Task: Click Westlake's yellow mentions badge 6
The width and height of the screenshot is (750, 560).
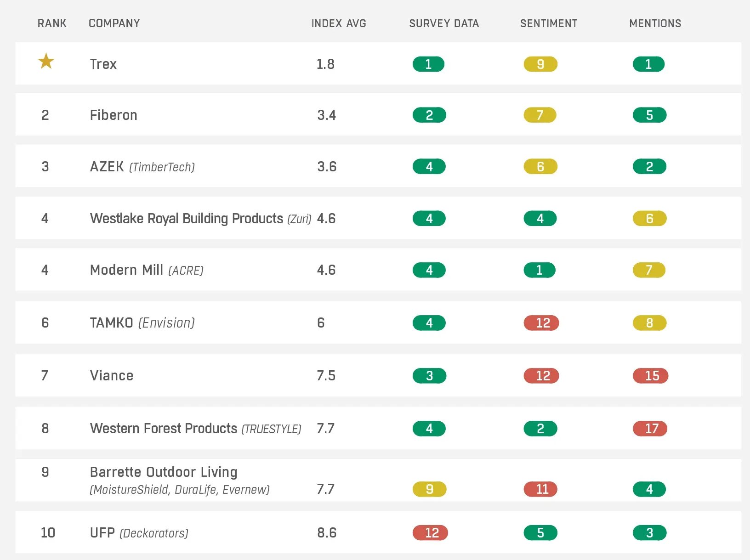Action: (x=649, y=219)
